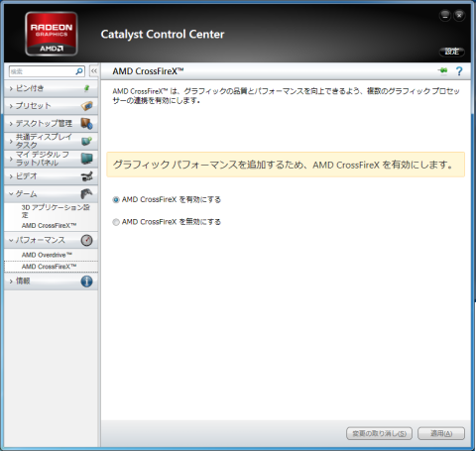The height and width of the screenshot is (451, 476).
Task: Click the digital flat panel monitor icon
Action: (86, 159)
